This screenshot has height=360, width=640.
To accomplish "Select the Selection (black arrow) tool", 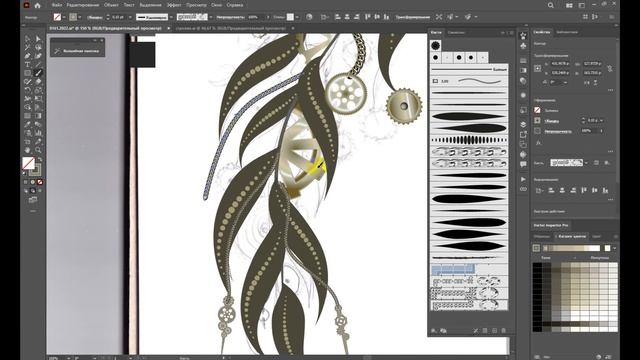I will (28, 39).
